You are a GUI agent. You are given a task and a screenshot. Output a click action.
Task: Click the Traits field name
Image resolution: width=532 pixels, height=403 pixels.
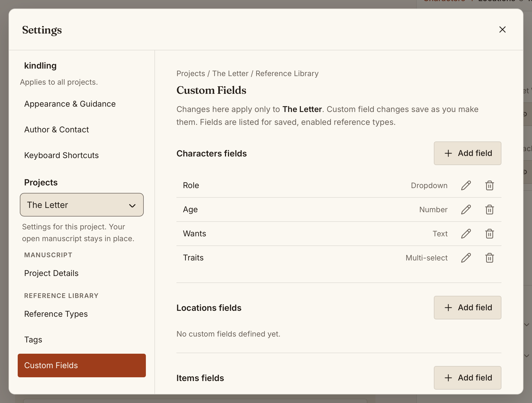[x=193, y=258]
